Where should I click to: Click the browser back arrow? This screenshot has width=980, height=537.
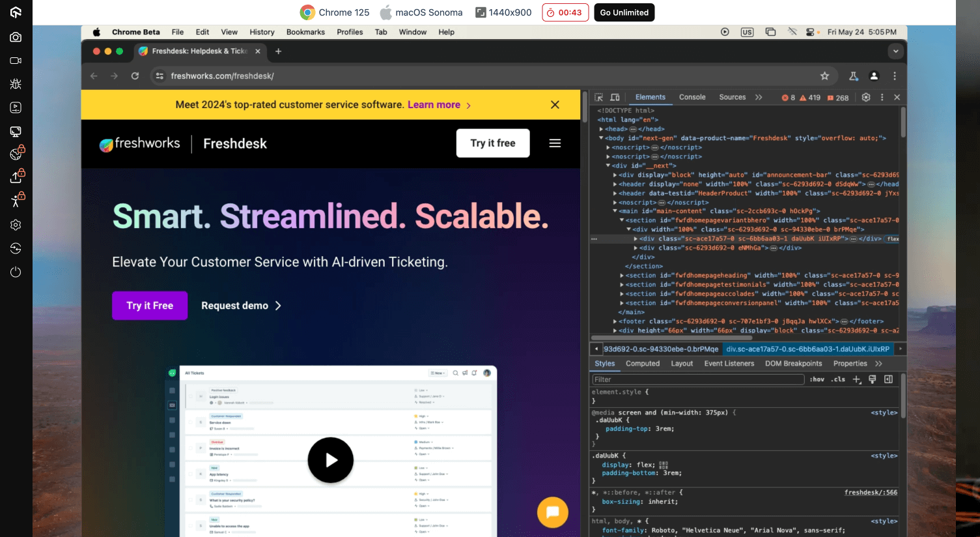click(94, 76)
